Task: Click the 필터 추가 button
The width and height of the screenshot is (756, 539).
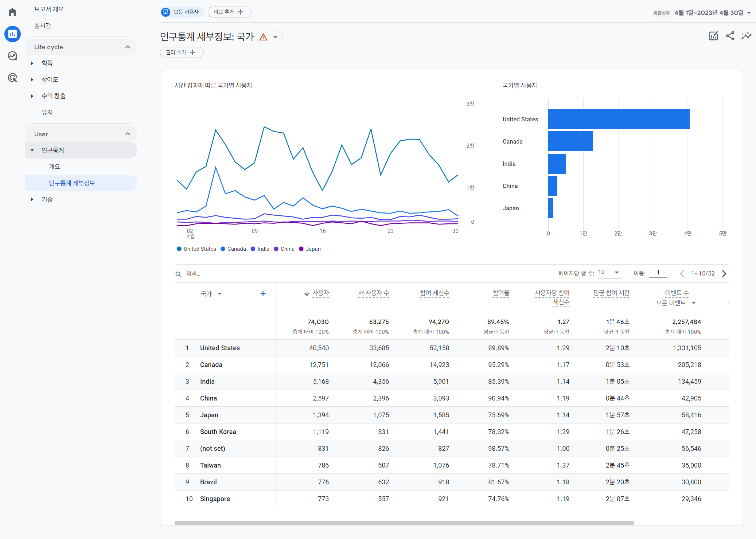Action: 182,52
